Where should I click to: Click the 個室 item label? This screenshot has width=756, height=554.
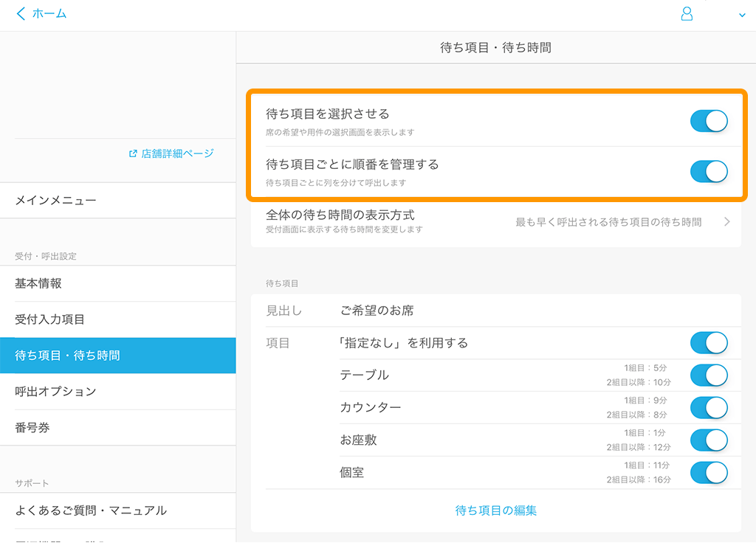tap(351, 473)
